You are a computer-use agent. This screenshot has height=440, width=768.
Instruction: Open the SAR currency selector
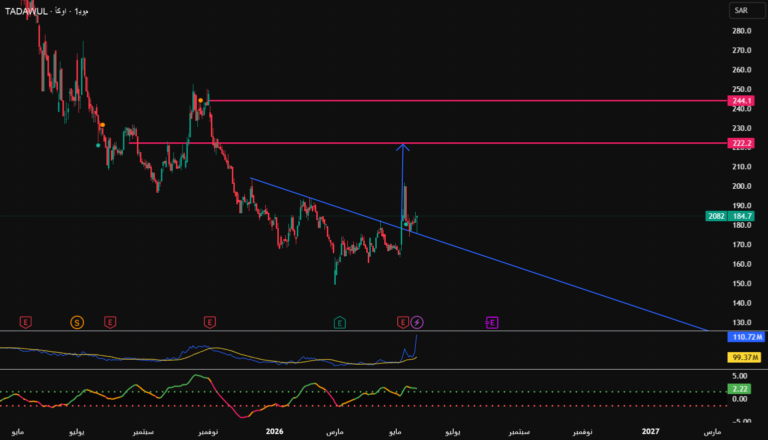[746, 10]
